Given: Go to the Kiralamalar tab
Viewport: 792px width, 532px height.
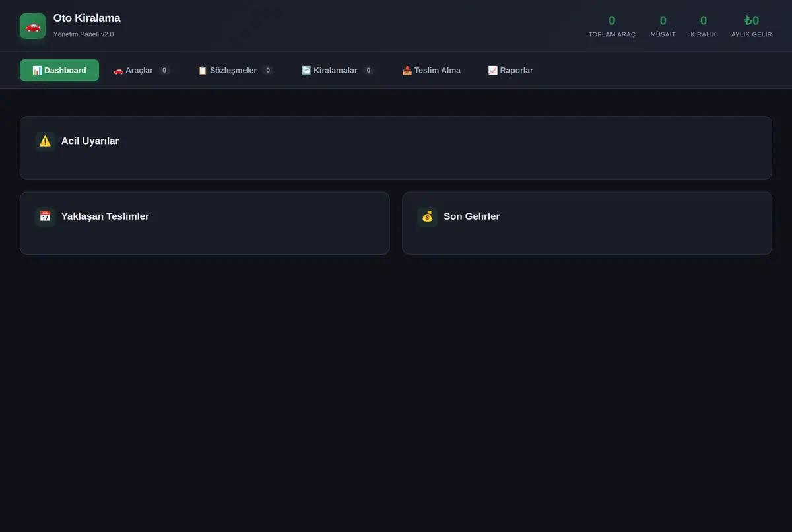Looking at the screenshot, I should click(x=338, y=70).
